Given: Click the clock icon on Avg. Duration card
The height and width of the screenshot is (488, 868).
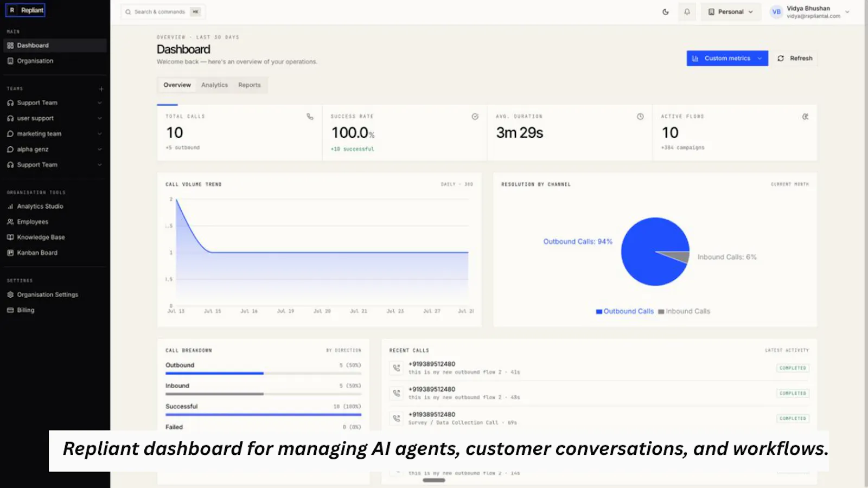Looking at the screenshot, I should (x=640, y=117).
